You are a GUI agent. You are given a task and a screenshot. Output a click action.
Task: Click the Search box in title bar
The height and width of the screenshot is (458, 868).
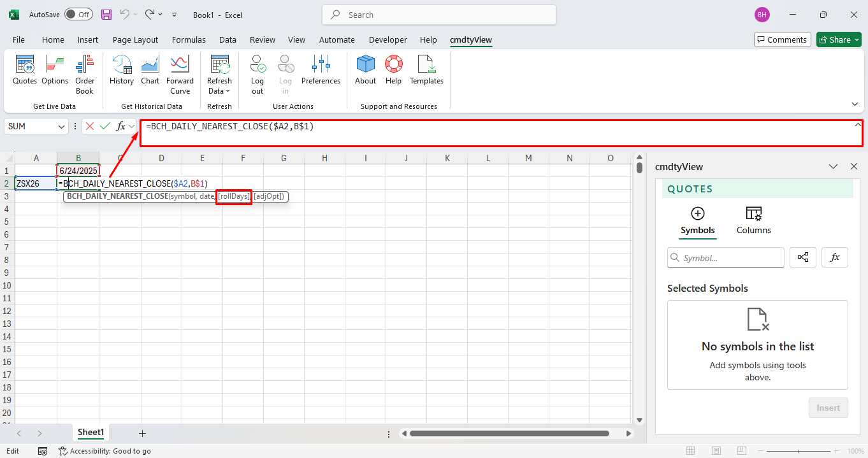point(439,15)
